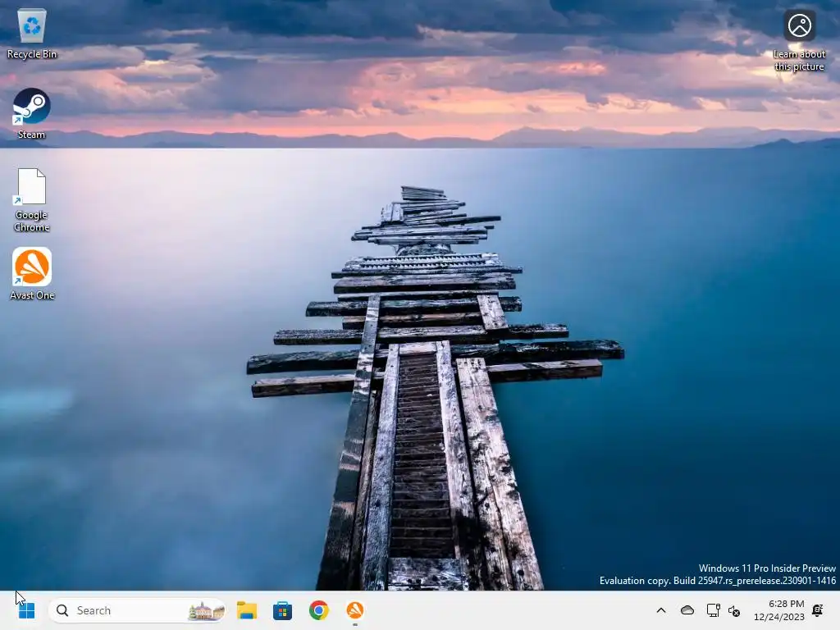Open Microsoft Store from taskbar
Viewport: 840px width, 630px height.
pos(282,610)
